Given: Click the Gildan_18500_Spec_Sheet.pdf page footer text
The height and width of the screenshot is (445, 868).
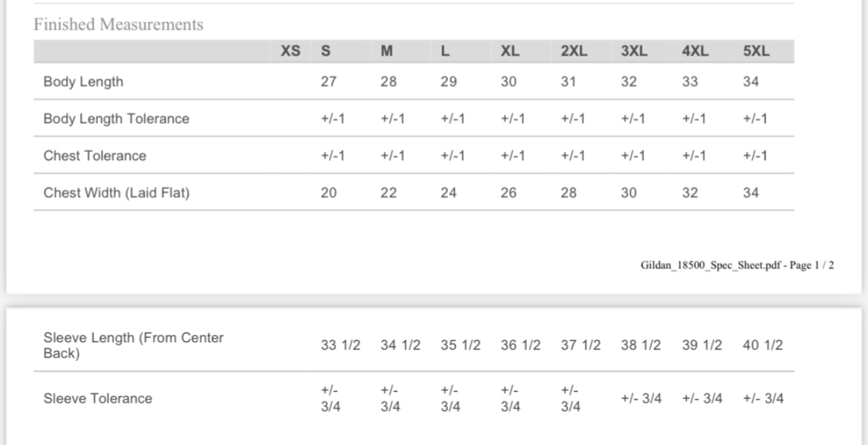Looking at the screenshot, I should 737,266.
